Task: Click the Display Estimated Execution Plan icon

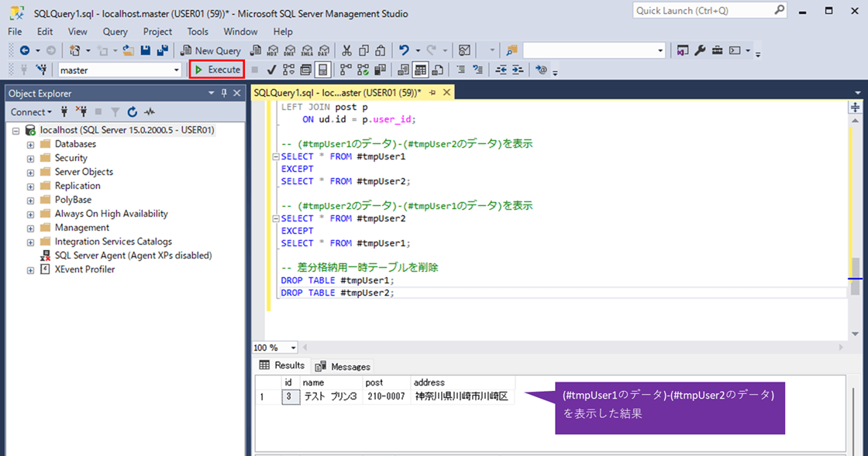Action: coord(288,70)
